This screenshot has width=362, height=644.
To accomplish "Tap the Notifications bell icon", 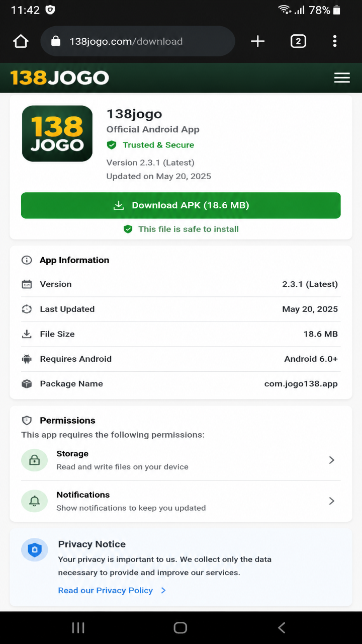I will point(34,501).
